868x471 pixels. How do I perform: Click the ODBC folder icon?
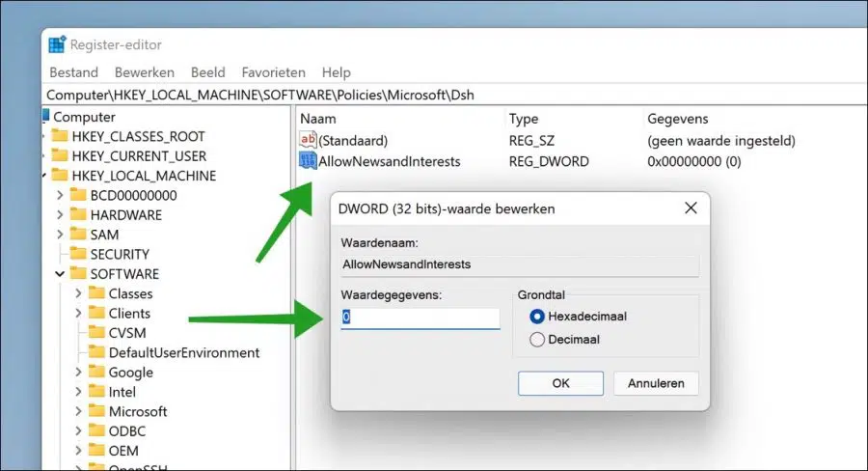click(96, 430)
